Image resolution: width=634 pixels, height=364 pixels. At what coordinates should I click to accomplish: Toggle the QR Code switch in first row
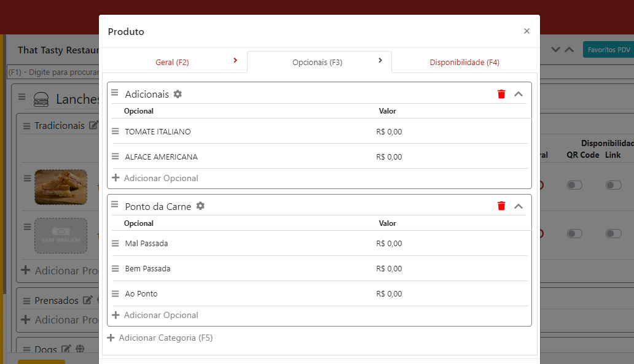tap(574, 185)
